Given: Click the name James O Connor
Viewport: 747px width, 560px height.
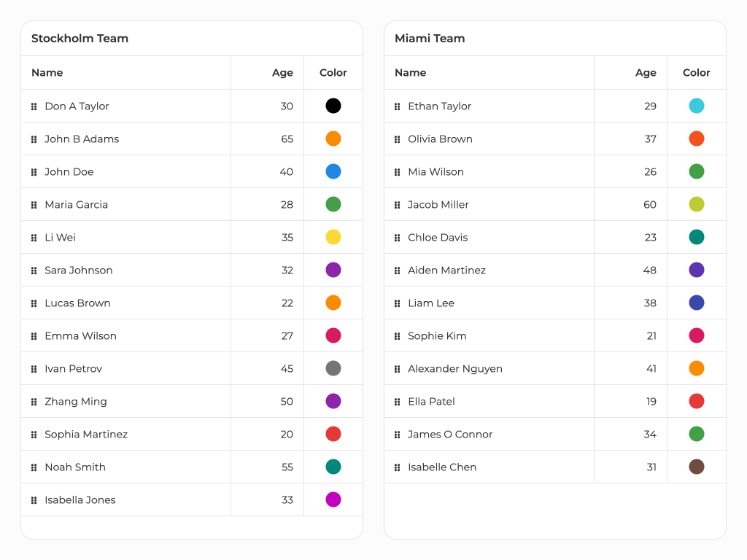Looking at the screenshot, I should coord(450,435).
